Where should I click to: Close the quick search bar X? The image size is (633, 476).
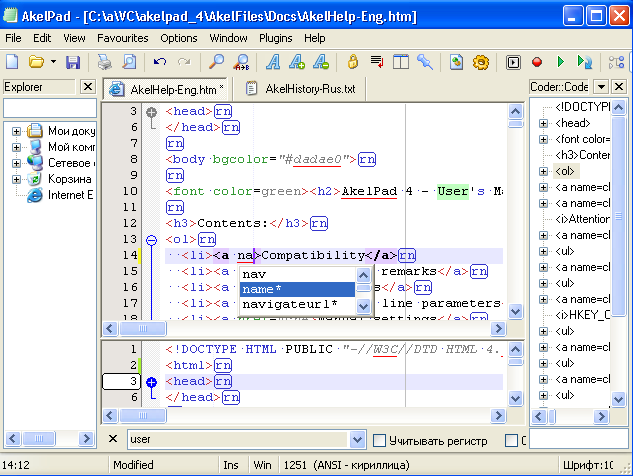(113, 438)
